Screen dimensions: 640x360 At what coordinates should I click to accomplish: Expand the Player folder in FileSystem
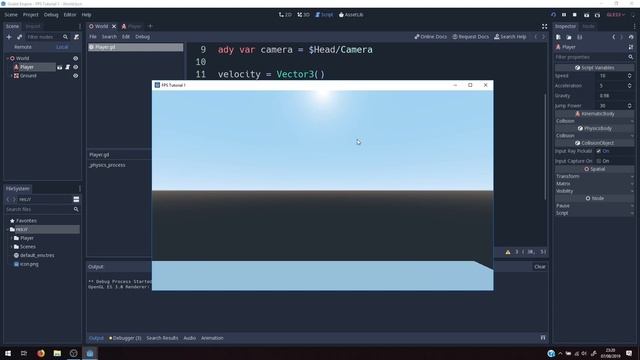click(11, 238)
